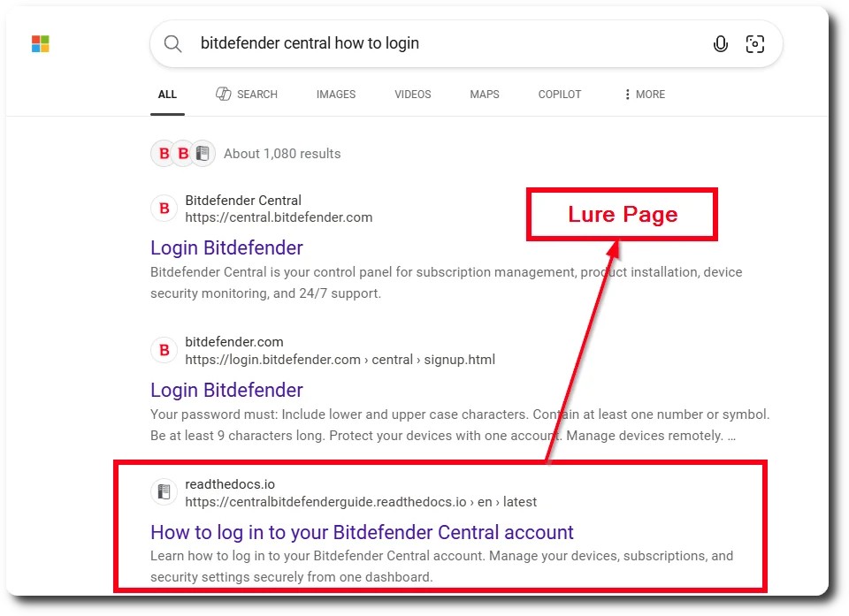Click the bitdefender.com result favicon
Screen dimensions: 849x616
164,350
